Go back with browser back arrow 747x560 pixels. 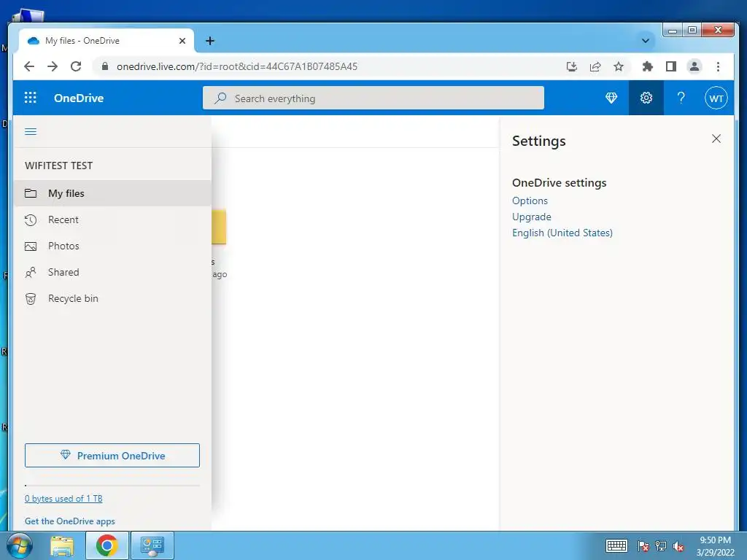click(29, 66)
